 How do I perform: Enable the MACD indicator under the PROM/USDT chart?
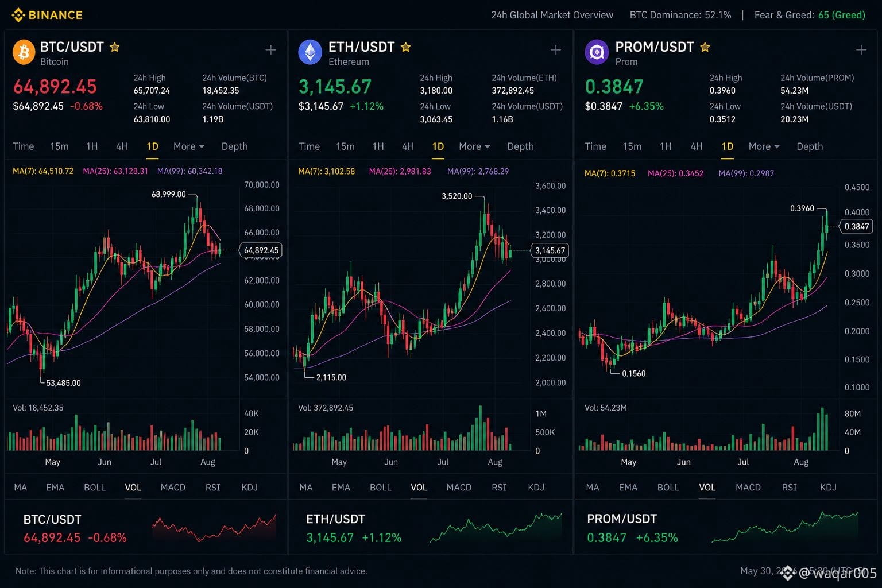(748, 488)
